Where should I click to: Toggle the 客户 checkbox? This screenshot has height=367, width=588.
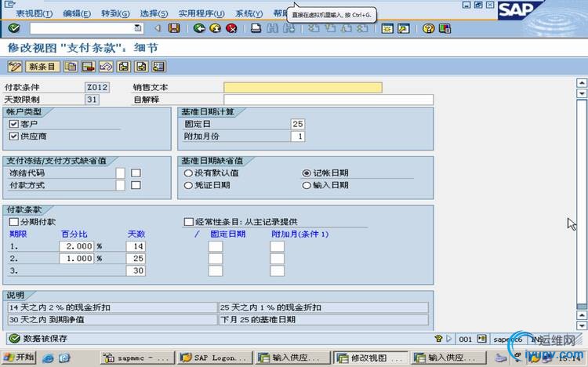click(14, 124)
